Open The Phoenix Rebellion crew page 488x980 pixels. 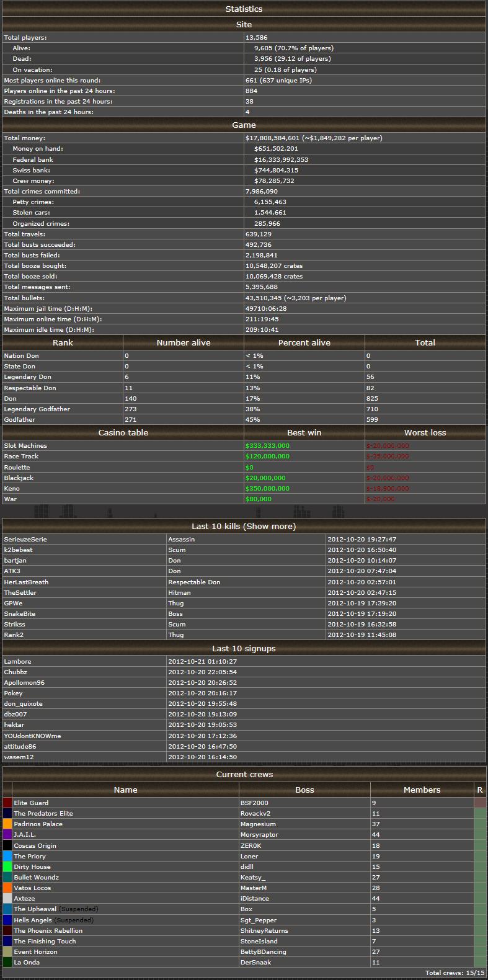tap(48, 930)
